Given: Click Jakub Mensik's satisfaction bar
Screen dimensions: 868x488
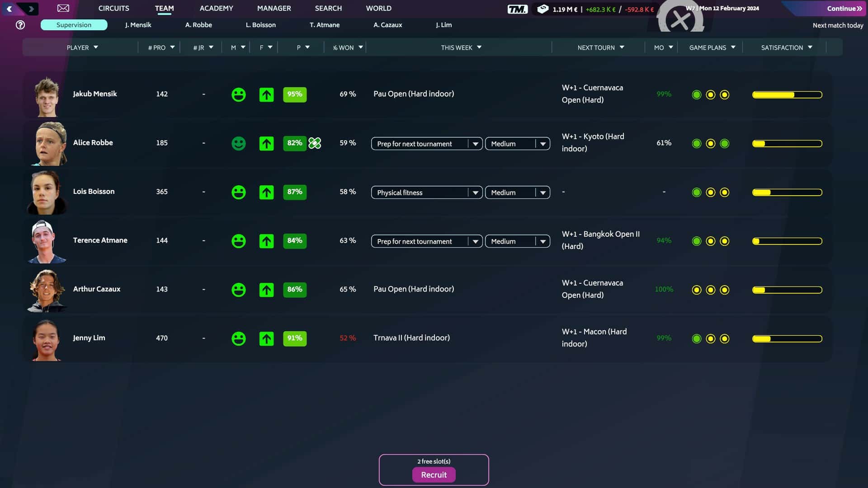Looking at the screenshot, I should coord(787,95).
